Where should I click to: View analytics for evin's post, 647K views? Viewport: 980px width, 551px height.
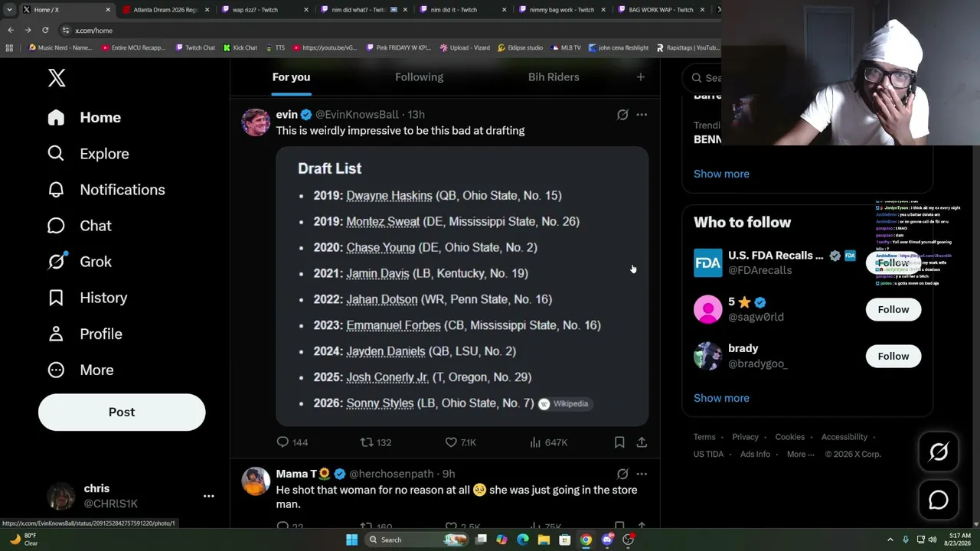(548, 442)
